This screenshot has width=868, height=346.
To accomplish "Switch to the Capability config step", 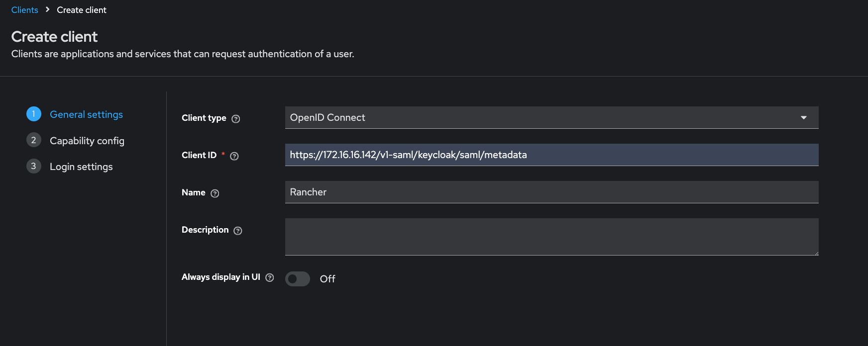I will point(87,141).
